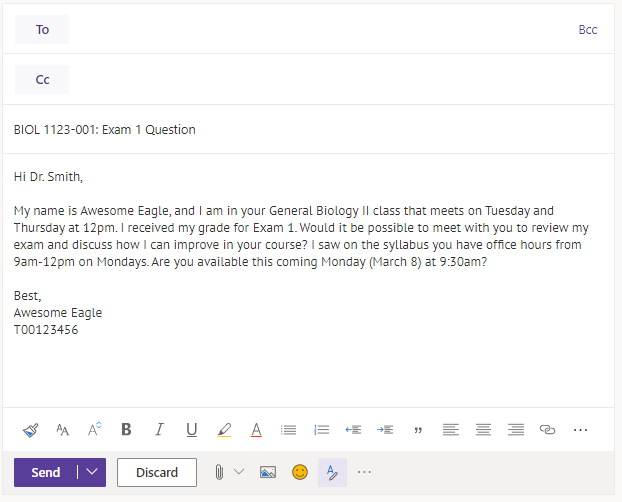Viewport: 622px width, 502px height.
Task: Click the subject line field
Action: click(x=300, y=129)
